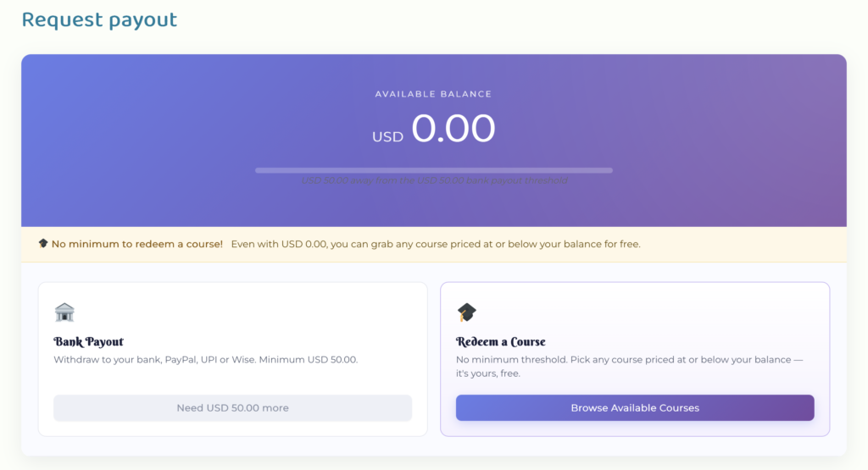Screen dimensions: 868x470
Task: Click the No minimum threshold description text
Action: pos(630,366)
